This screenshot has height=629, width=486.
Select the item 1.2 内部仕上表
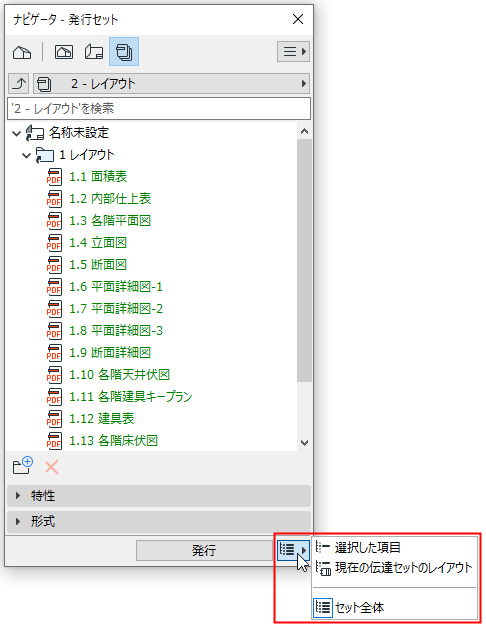coord(110,199)
